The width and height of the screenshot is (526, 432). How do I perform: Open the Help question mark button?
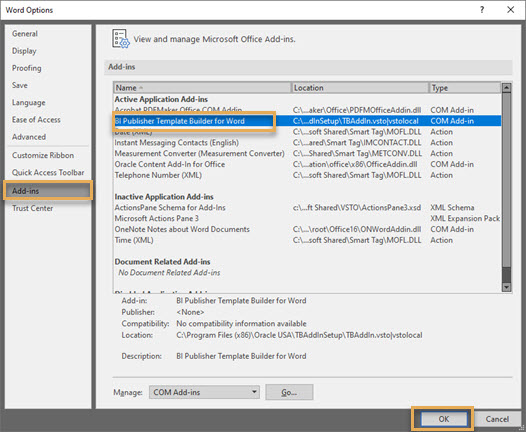click(x=482, y=10)
